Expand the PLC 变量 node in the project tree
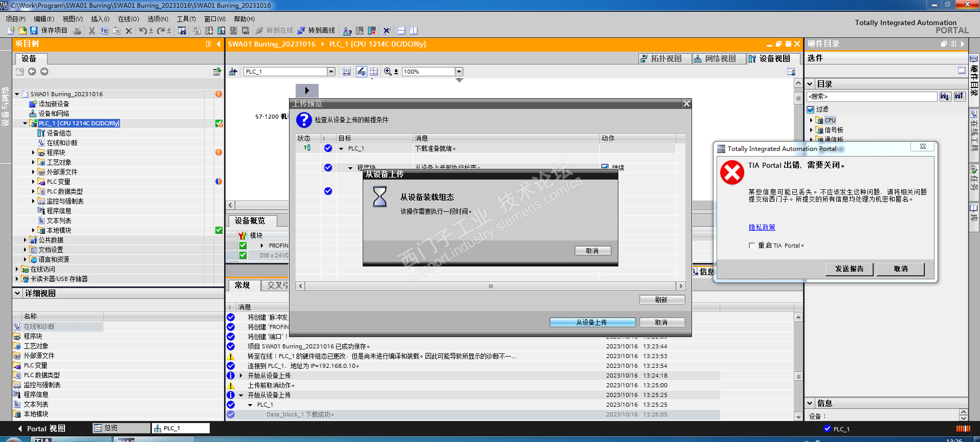 [x=33, y=182]
